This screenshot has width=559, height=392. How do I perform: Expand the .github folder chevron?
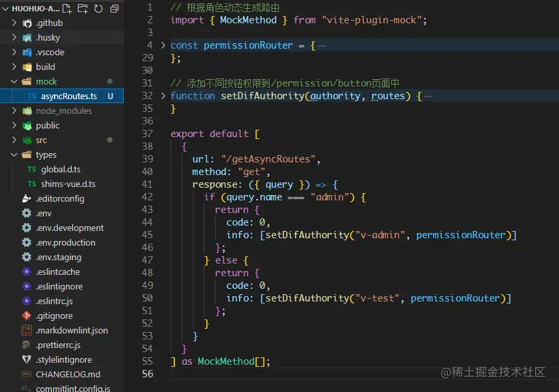[x=14, y=23]
